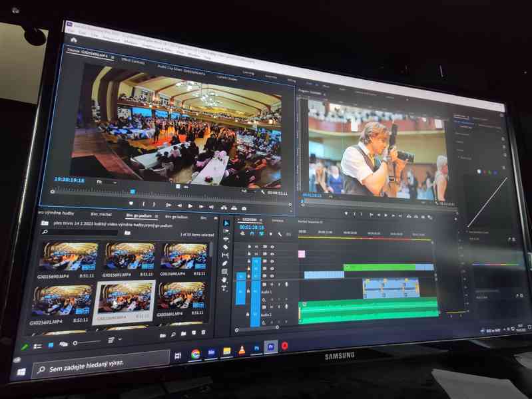Adjust Project panel thumbnail zoom slider
Image resolution: width=532 pixels, height=399 pixels.
coord(88,342)
